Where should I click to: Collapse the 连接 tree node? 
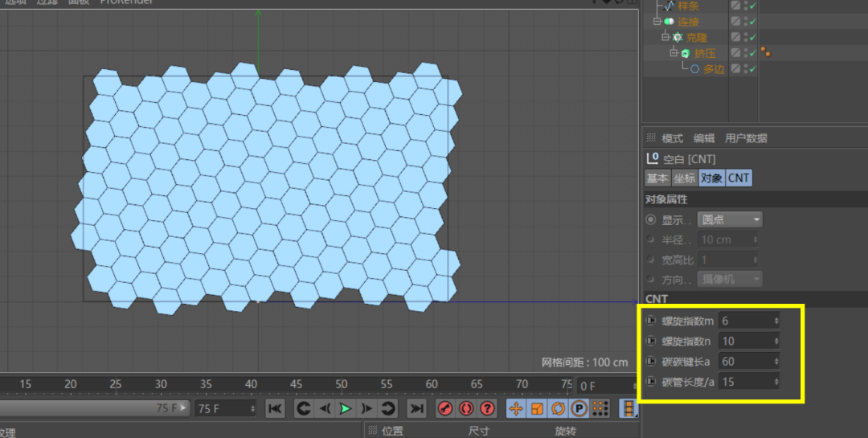click(x=657, y=22)
